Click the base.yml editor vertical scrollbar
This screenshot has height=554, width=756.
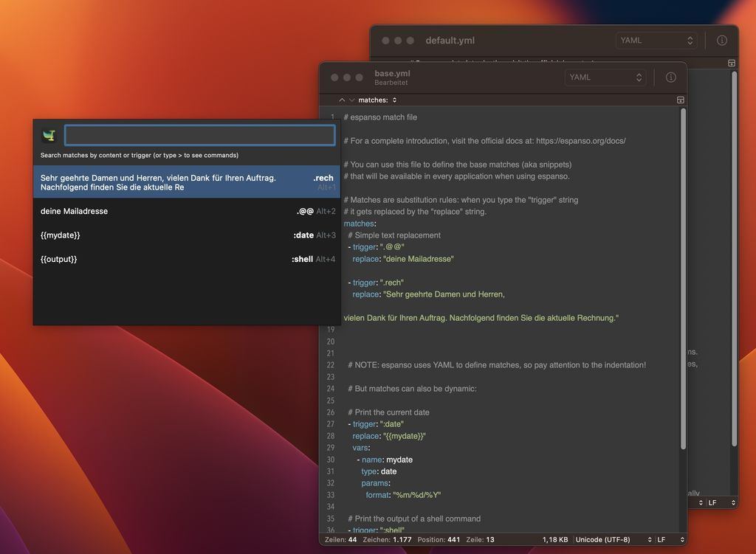683,280
